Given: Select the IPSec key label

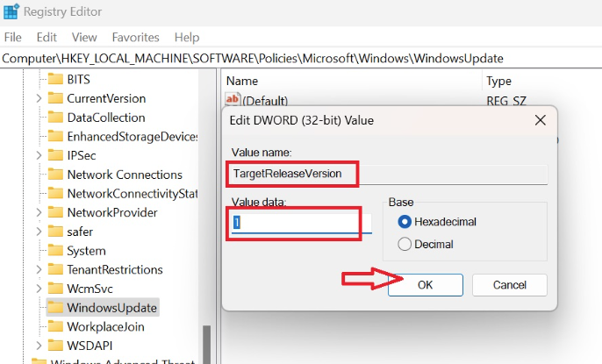Looking at the screenshot, I should click(82, 155).
